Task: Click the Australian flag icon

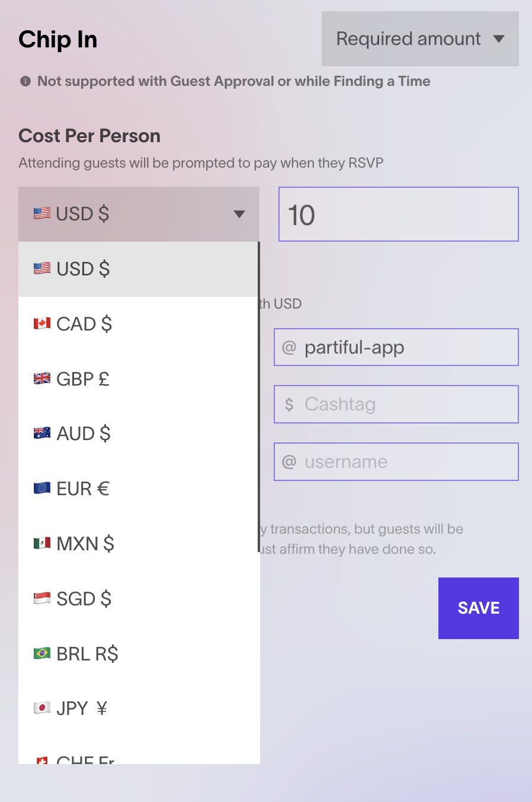Action: coord(42,433)
